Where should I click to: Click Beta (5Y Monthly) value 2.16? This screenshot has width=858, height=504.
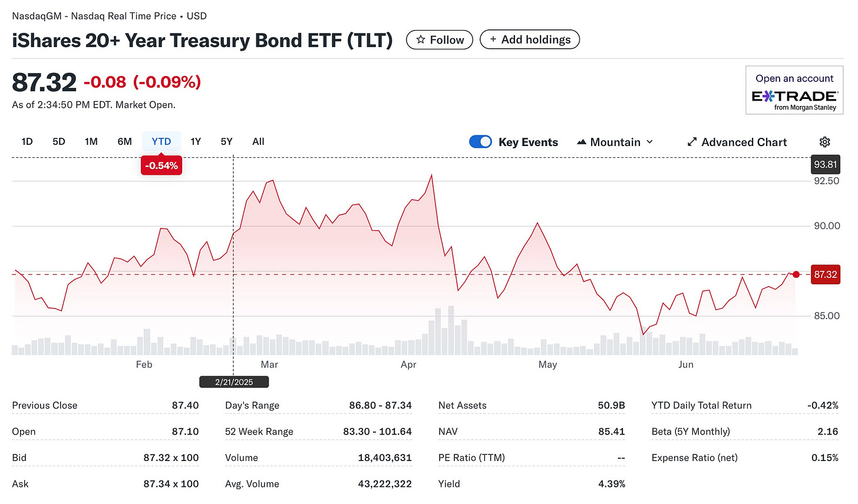click(x=828, y=432)
